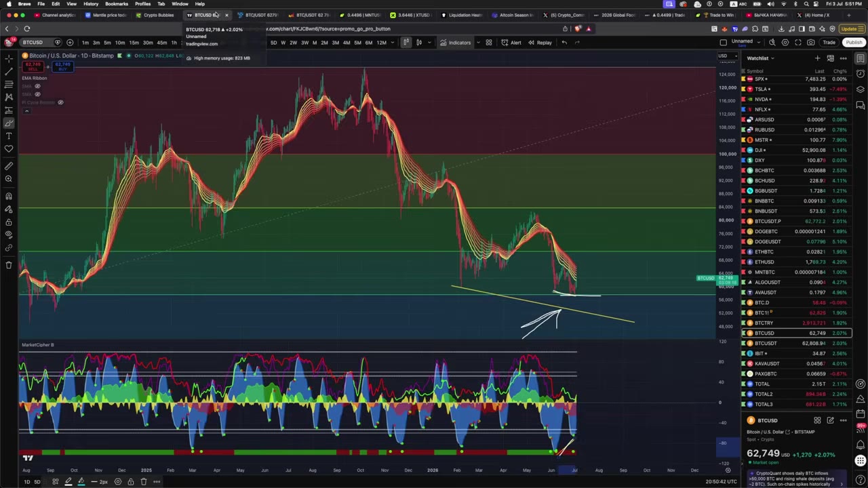
Task: Expand the time interval dropdown chevron
Action: point(392,43)
